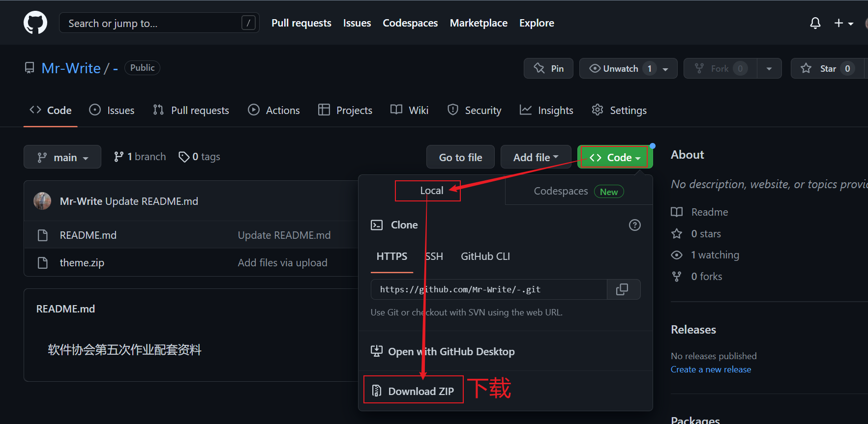Click the Clone terminal icon
Viewport: 868px width, 424px height.
click(377, 225)
